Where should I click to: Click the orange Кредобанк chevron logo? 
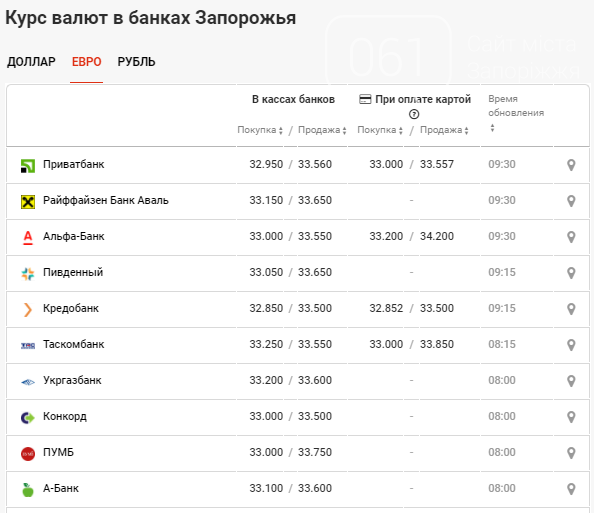click(28, 310)
